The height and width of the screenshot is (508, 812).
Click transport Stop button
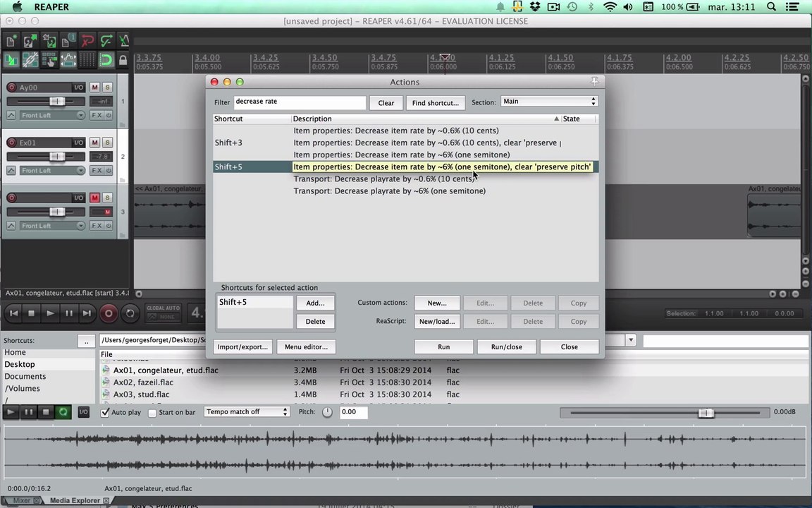(x=31, y=313)
